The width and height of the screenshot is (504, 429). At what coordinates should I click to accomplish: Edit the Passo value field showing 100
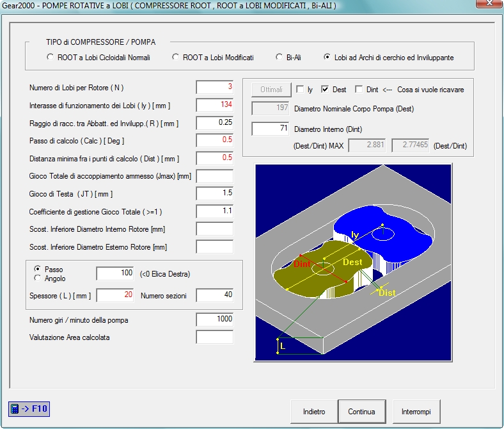coord(115,273)
